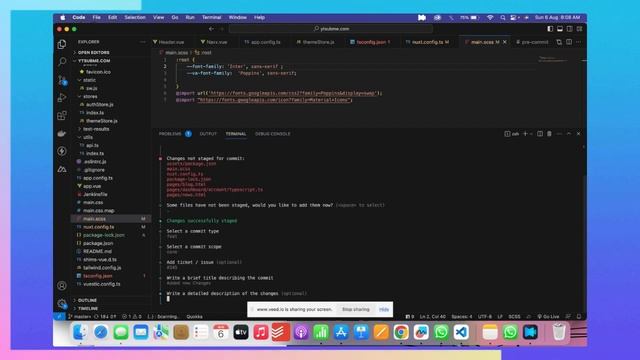Open the File menu
Screen dimensions: 640x360
pos(96,18)
